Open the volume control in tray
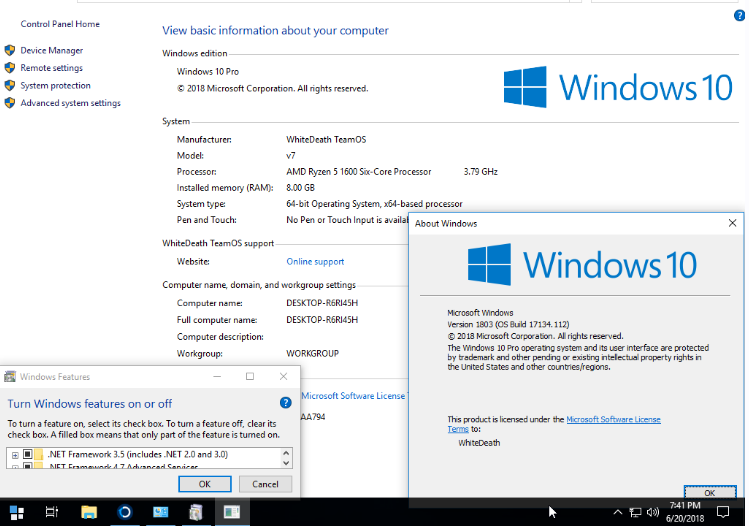The image size is (749, 526). [653, 512]
